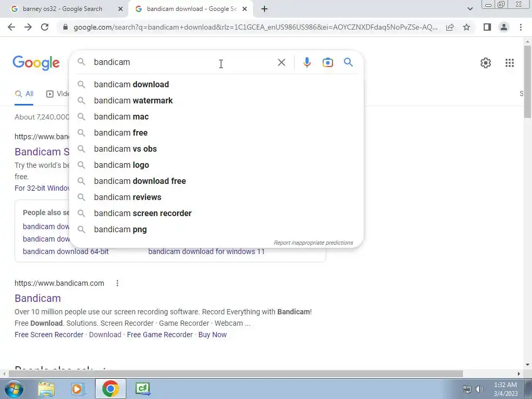Go back to the previous page
The width and height of the screenshot is (532, 399).
coord(11,27)
